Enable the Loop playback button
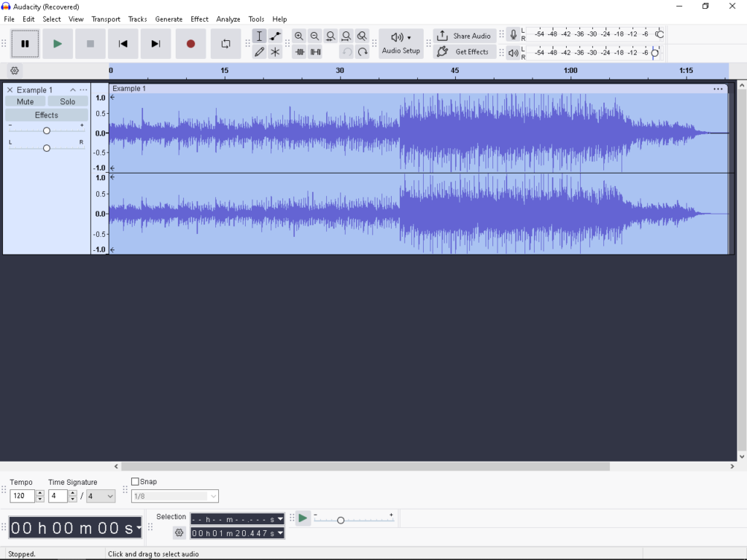747x560 pixels. [x=225, y=44]
